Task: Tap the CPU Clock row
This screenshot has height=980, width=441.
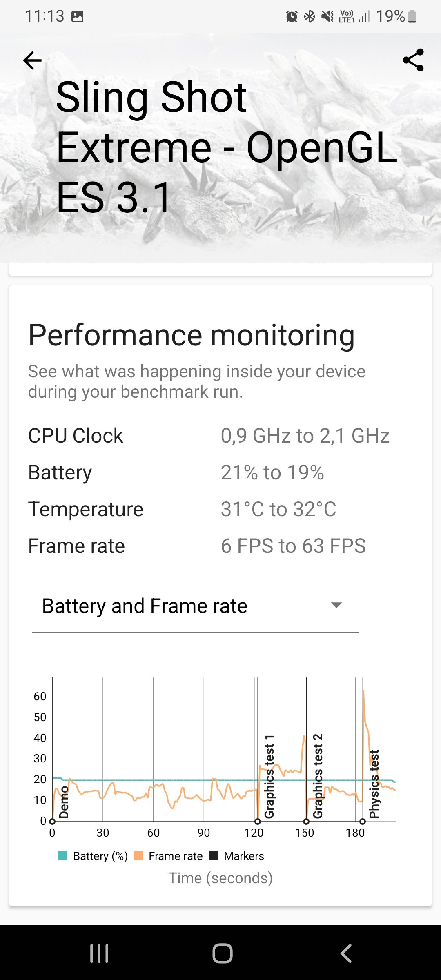Action: pos(208,436)
